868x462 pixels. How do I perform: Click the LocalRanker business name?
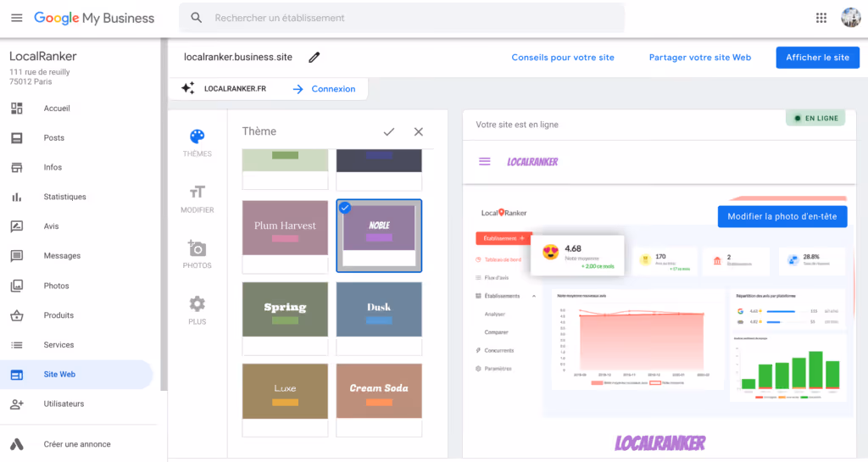coord(42,56)
